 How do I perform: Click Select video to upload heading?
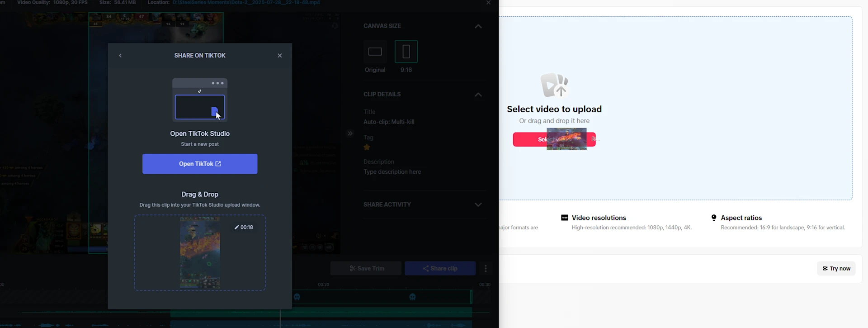[554, 109]
